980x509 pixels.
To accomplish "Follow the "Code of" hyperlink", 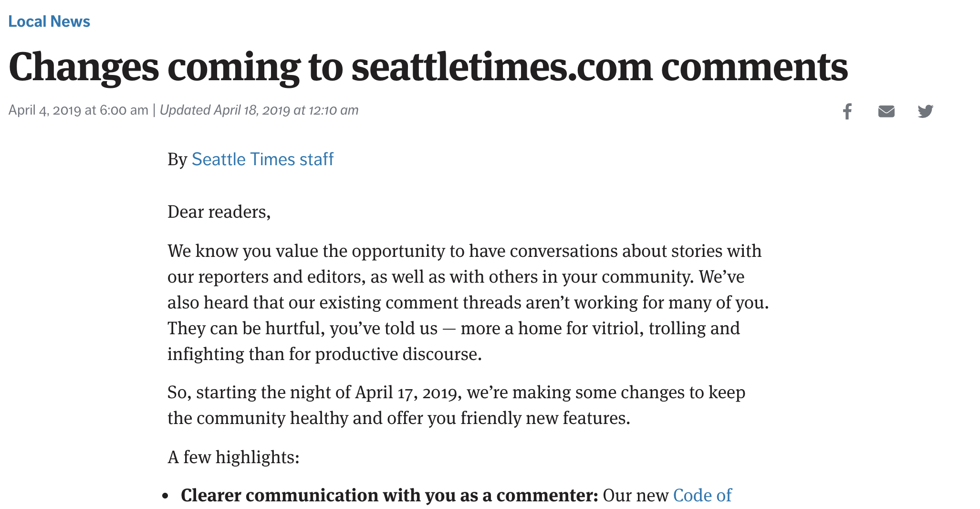I will 702,496.
